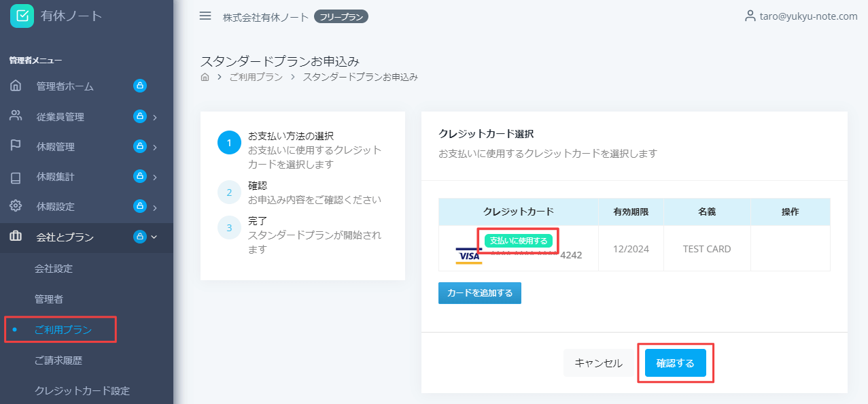The height and width of the screenshot is (404, 868).
Task: Expand the 休暇集計 submenu
Action: click(155, 177)
